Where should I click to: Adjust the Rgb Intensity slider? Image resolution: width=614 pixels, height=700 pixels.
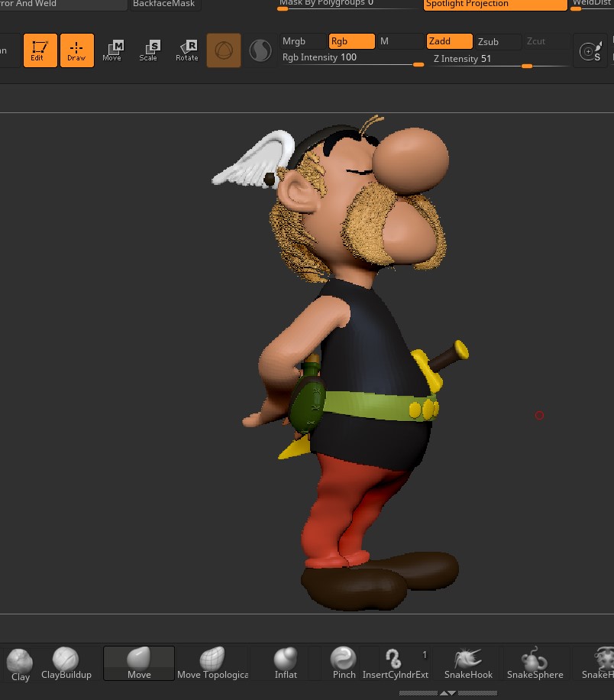351,59
